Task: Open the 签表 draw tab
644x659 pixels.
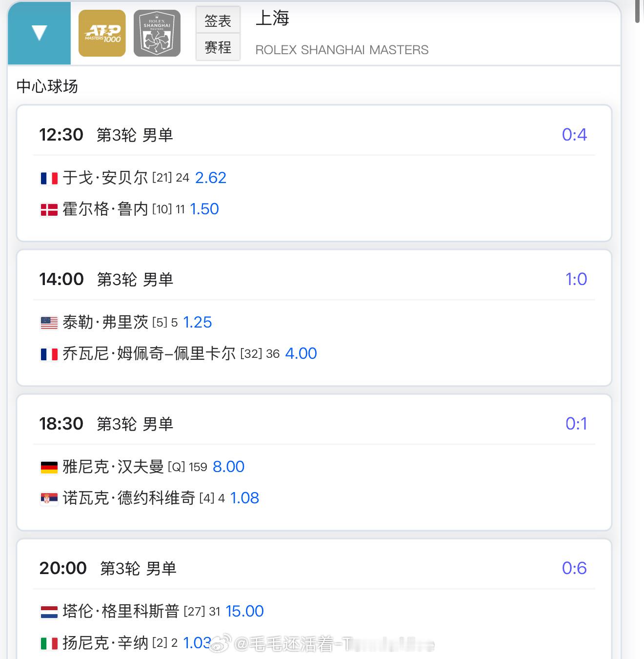Action: 218,21
